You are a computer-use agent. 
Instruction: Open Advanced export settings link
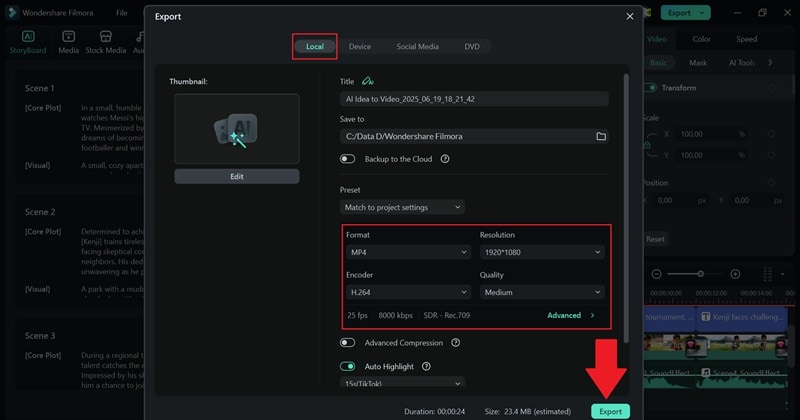click(x=570, y=315)
